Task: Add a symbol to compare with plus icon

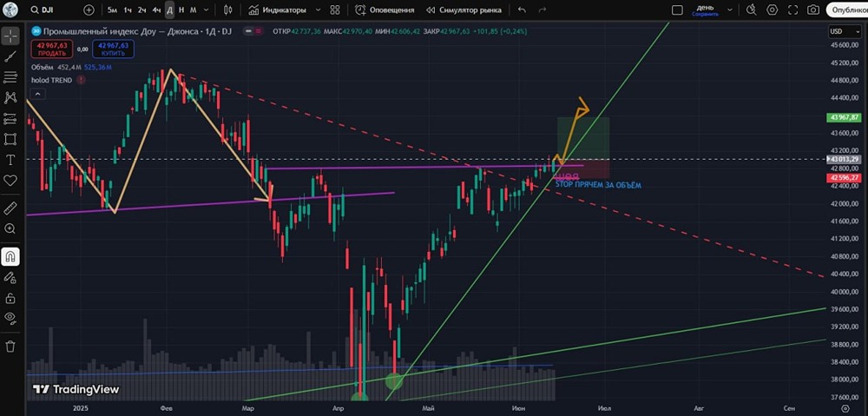Action: (89, 10)
